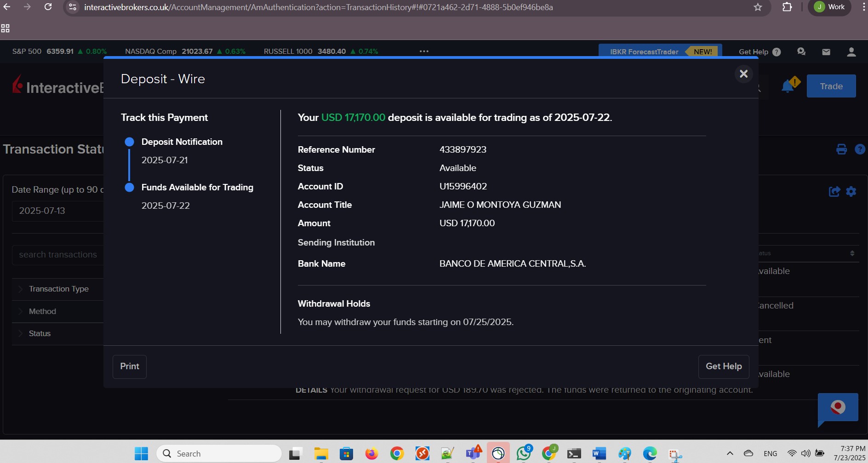Close the Deposit - Wire dialog

pyautogui.click(x=743, y=74)
